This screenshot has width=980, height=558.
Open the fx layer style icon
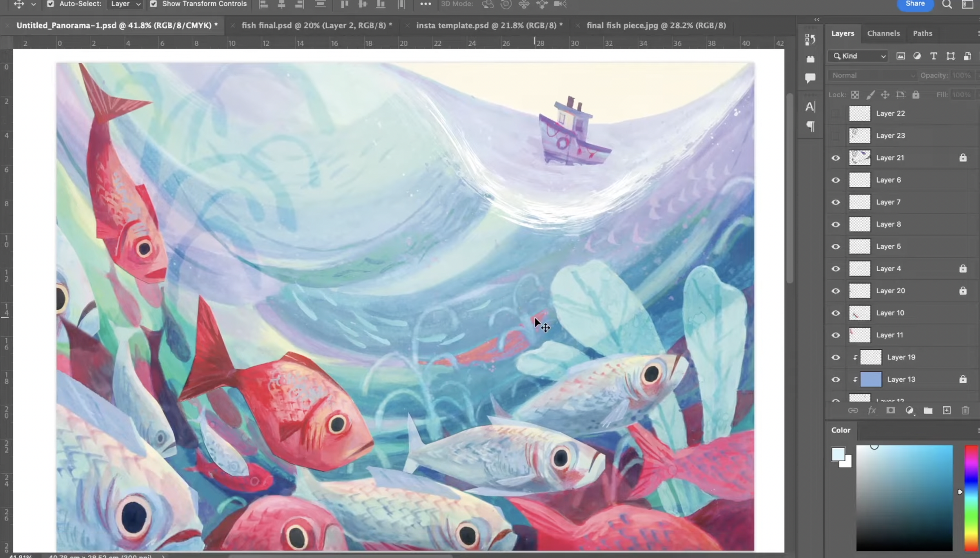click(x=871, y=410)
